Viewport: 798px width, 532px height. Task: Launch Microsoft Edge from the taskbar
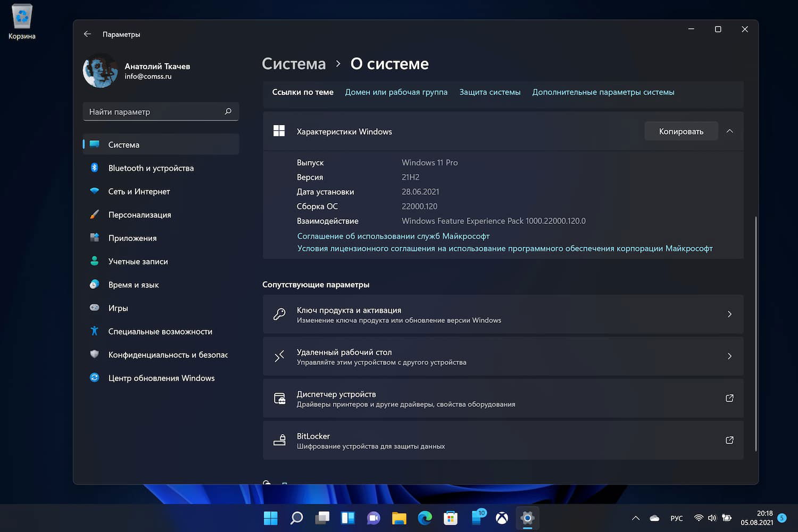[425, 518]
